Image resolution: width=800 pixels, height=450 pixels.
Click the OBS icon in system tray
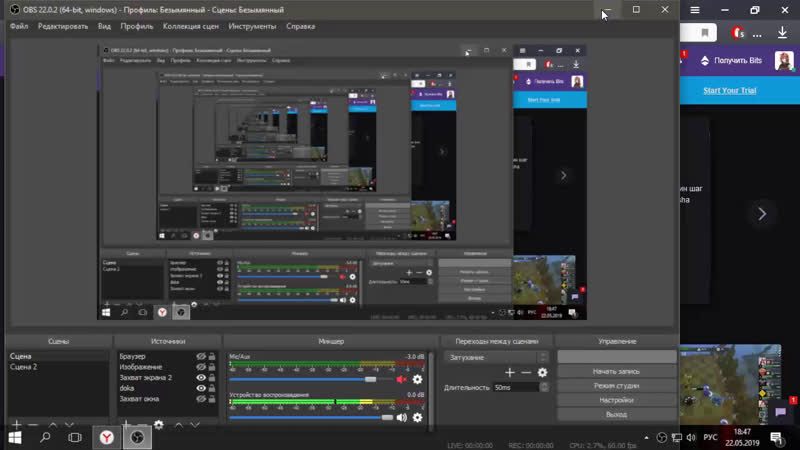coord(662,437)
